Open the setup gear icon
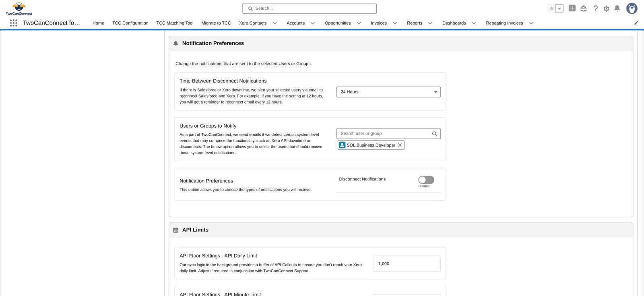 [x=606, y=8]
